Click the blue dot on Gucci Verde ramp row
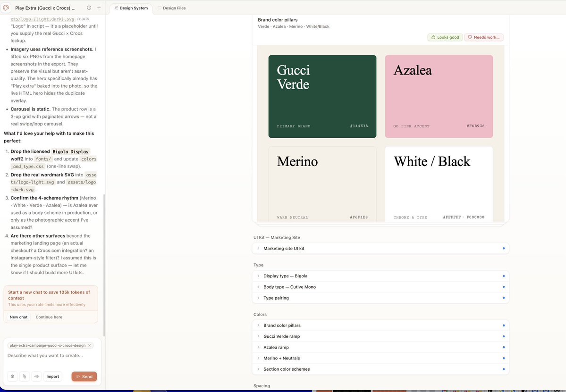This screenshot has height=392, width=566. pyautogui.click(x=504, y=336)
